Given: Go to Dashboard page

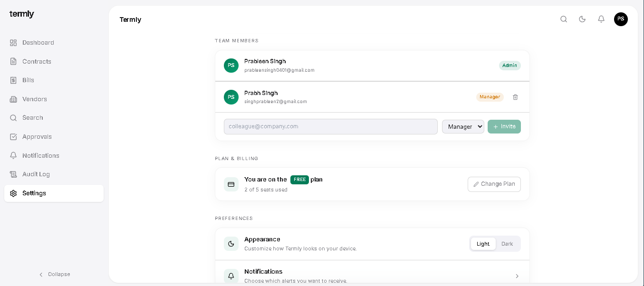Looking at the screenshot, I should pos(54,43).
